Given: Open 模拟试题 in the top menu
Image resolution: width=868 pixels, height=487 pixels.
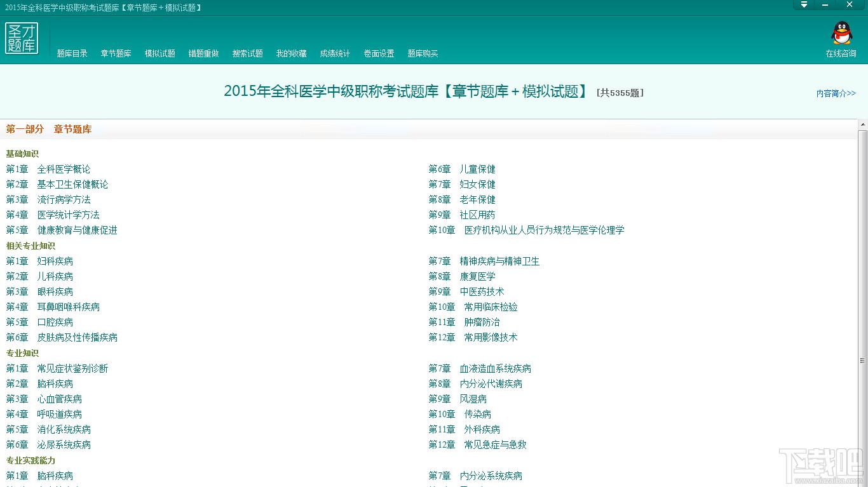Looking at the screenshot, I should [x=159, y=54].
